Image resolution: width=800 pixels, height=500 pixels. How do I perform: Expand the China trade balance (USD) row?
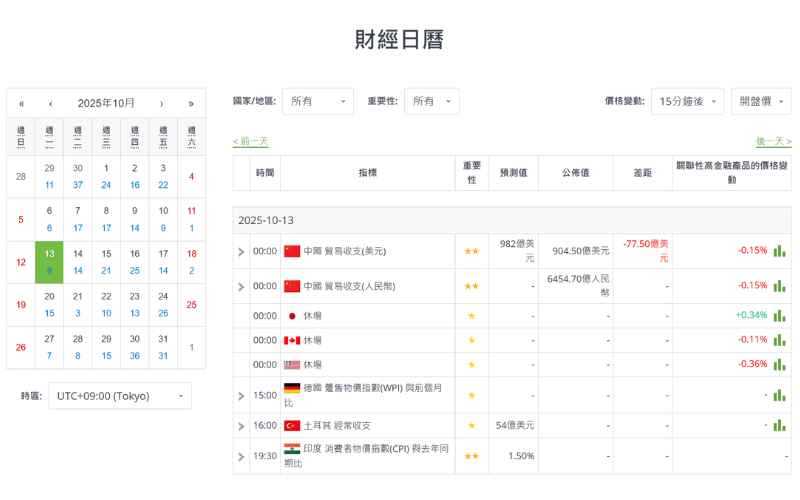241,252
